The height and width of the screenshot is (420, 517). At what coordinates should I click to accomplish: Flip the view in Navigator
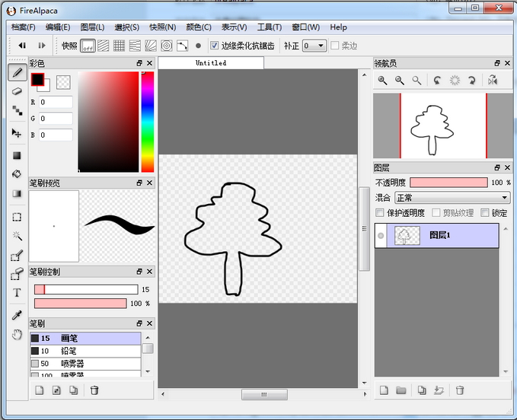[x=493, y=80]
